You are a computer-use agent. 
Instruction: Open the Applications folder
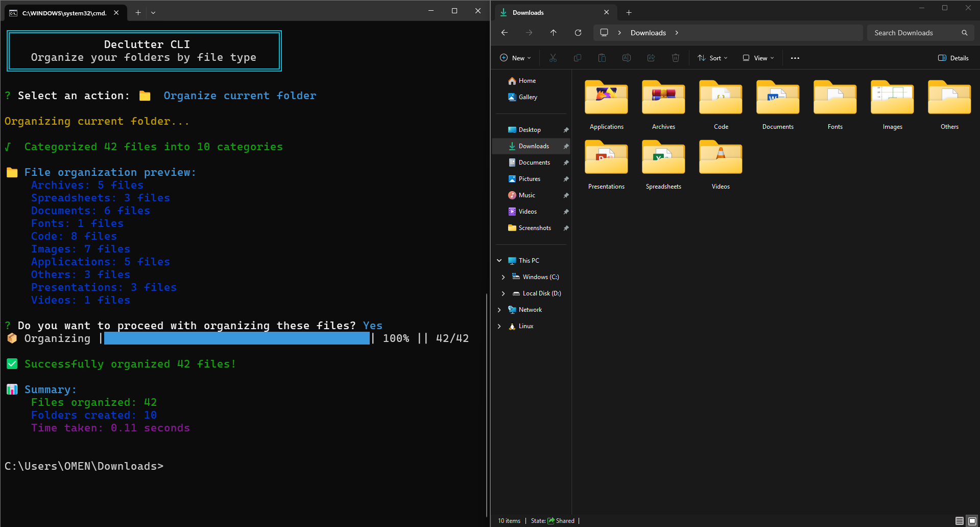(x=606, y=105)
